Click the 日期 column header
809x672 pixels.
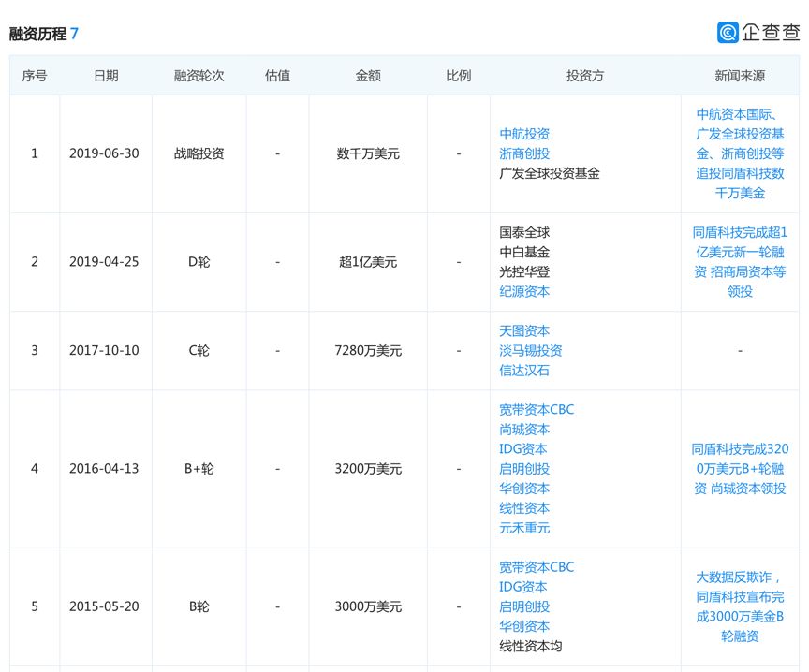tap(106, 76)
